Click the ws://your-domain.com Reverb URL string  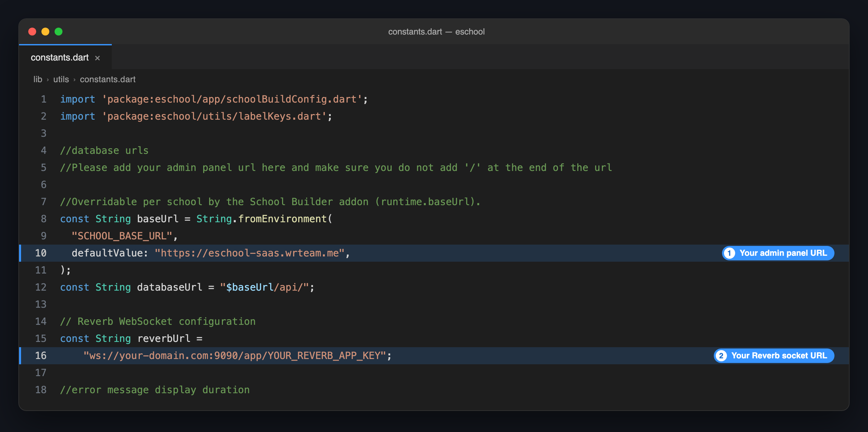click(x=234, y=355)
